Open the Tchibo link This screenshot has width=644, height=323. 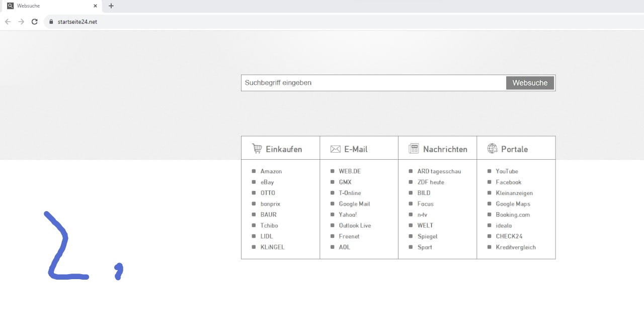point(269,226)
